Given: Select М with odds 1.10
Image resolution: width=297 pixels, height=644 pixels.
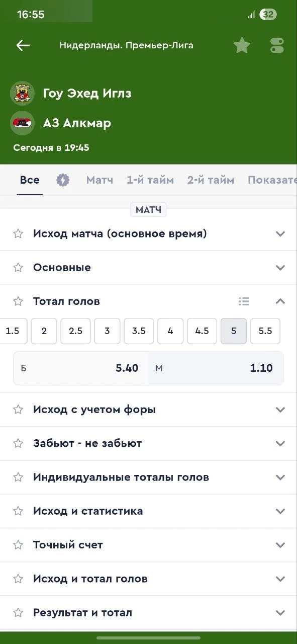Looking at the screenshot, I should click(x=216, y=368).
